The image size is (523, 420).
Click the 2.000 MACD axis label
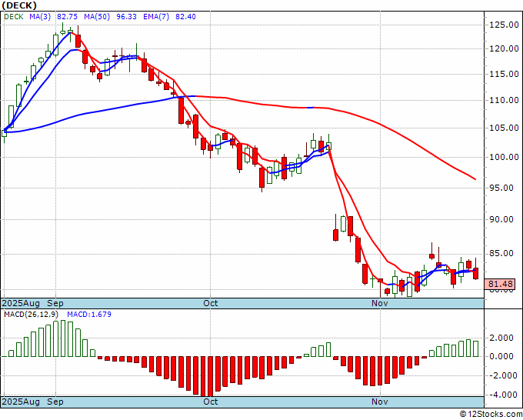pyautogui.click(x=501, y=338)
